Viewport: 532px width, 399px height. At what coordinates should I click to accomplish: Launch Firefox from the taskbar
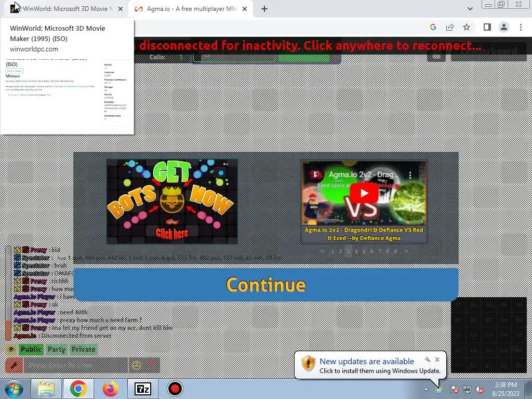tap(111, 389)
